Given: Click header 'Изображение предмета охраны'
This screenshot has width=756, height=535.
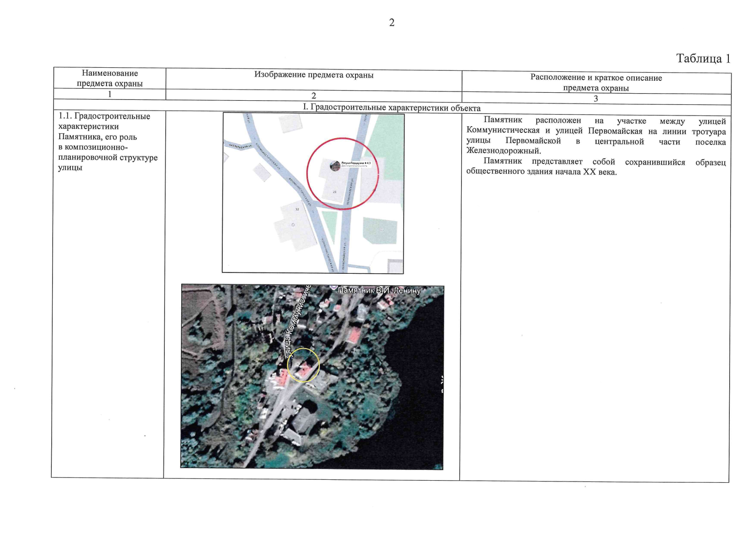Looking at the screenshot, I should 314,75.
